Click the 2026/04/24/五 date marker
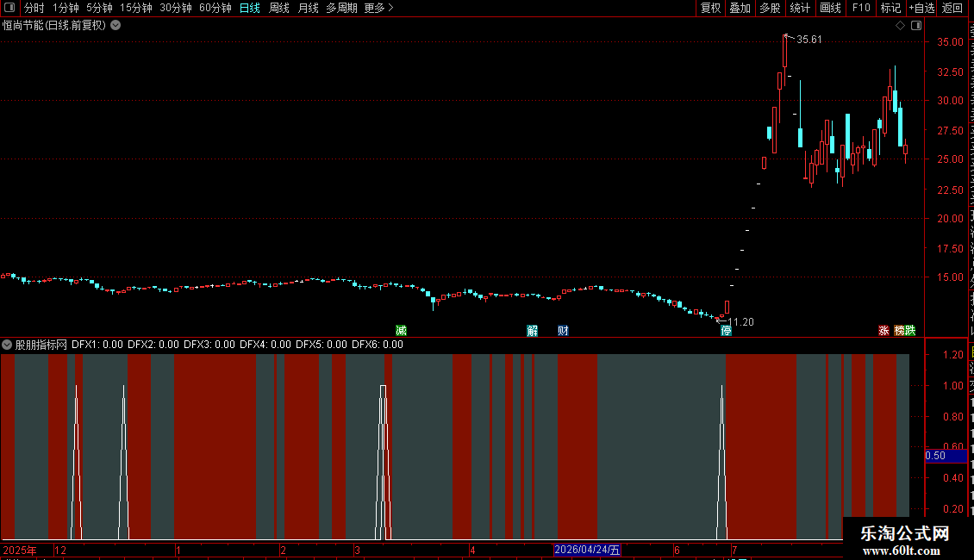The height and width of the screenshot is (560, 974). 587,550
